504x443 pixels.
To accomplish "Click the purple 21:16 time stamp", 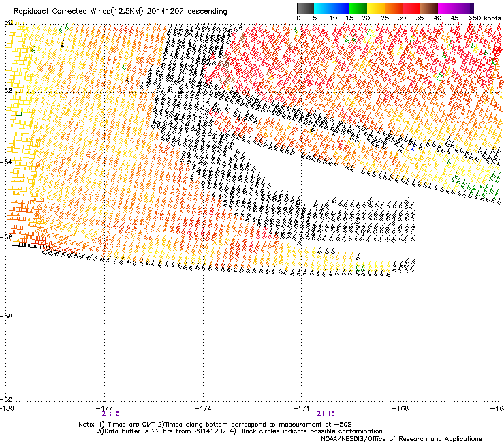I will pos(326,414).
